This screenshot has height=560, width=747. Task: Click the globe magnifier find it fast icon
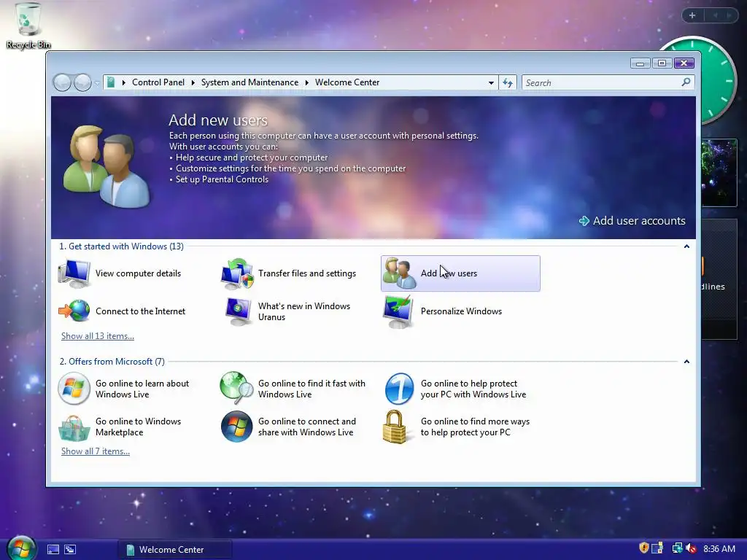(237, 388)
